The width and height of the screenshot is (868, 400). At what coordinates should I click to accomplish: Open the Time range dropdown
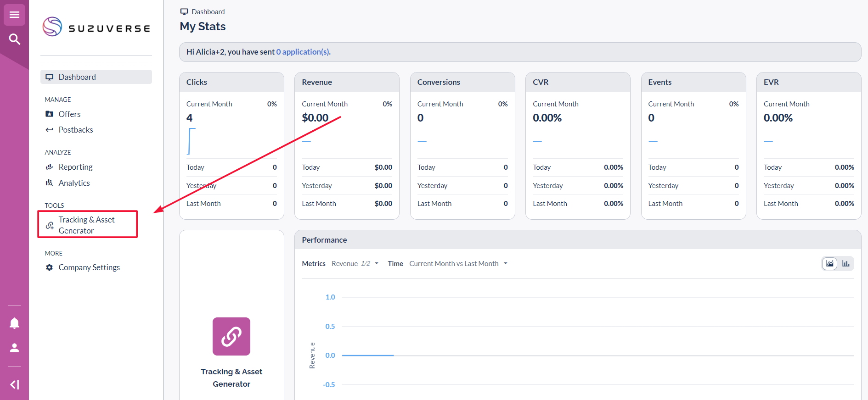click(x=458, y=264)
